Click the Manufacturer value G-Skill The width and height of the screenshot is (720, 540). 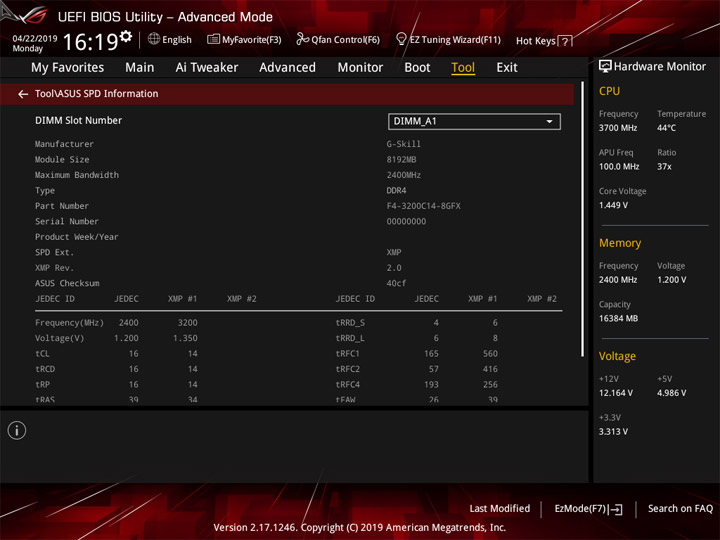tap(404, 144)
